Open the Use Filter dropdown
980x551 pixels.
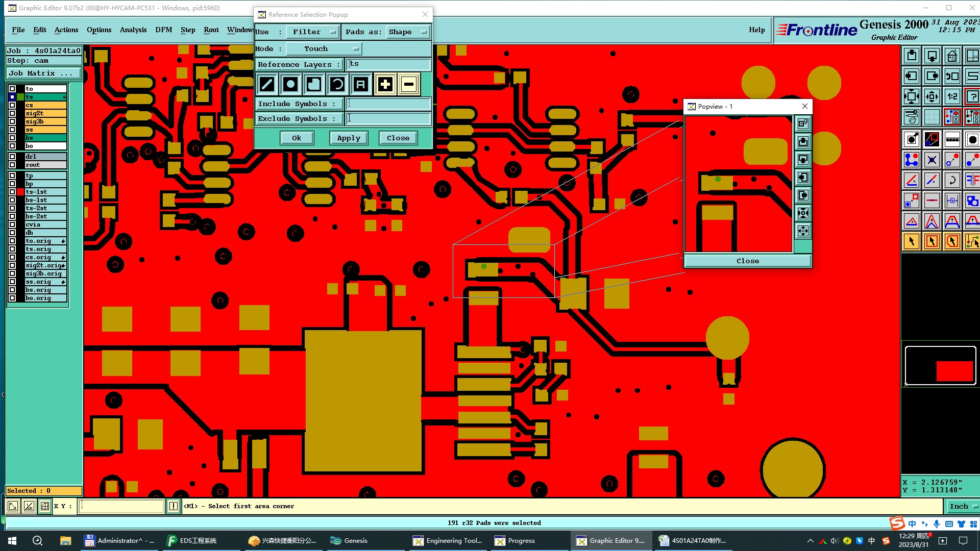pos(312,32)
